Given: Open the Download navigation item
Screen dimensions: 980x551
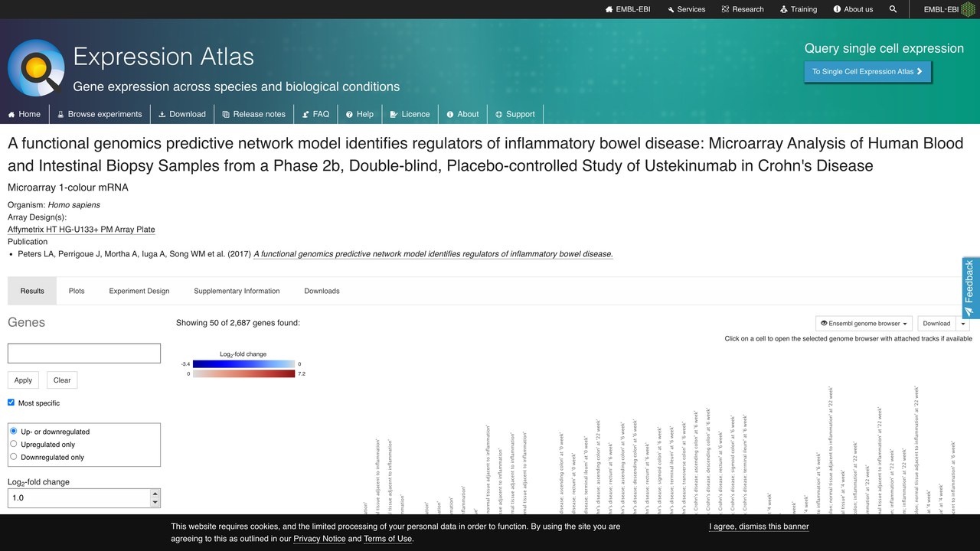Looking at the screenshot, I should point(182,114).
